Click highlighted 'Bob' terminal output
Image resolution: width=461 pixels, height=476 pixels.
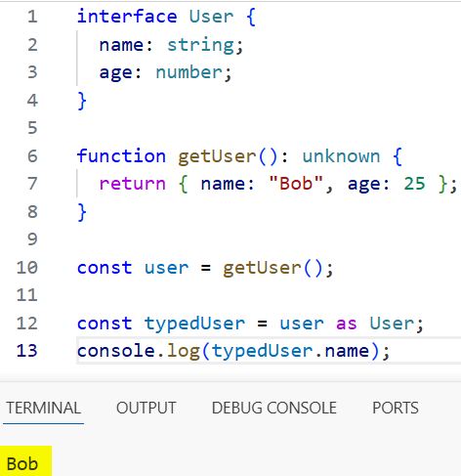click(22, 463)
